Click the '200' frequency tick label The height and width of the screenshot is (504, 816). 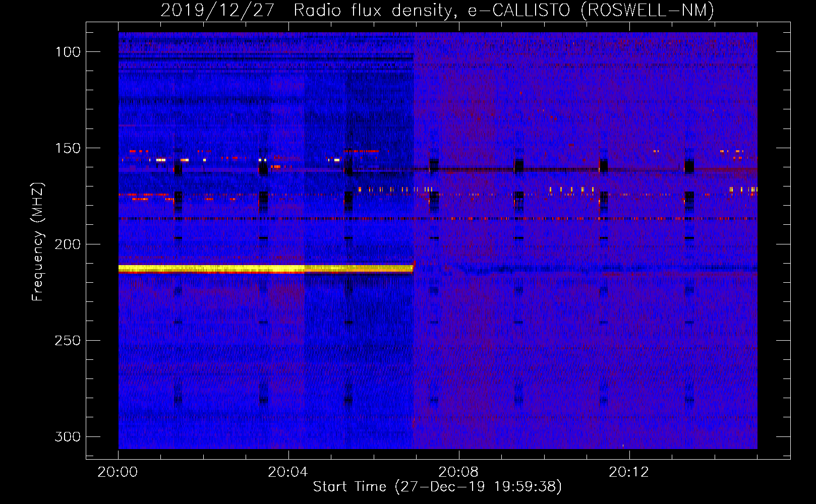point(68,244)
